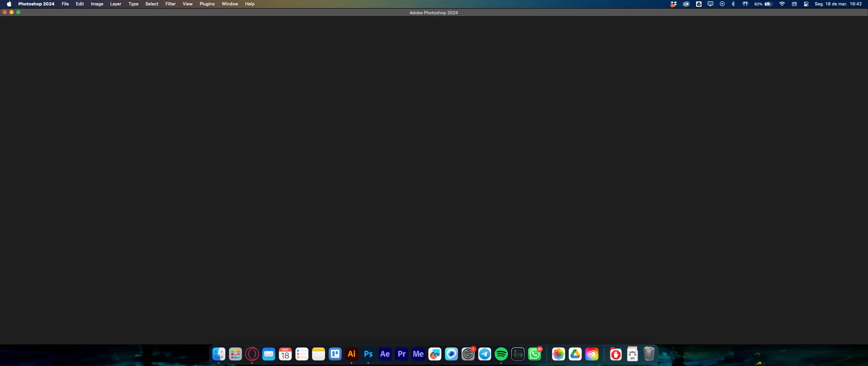Viewport: 868px width, 366px height.
Task: Open Media Encoder from the dock
Action: click(x=418, y=354)
